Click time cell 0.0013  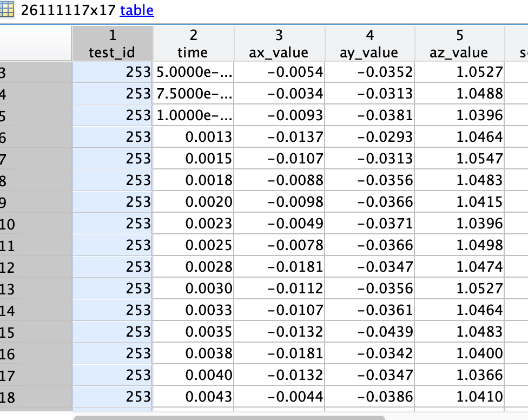pos(194,137)
